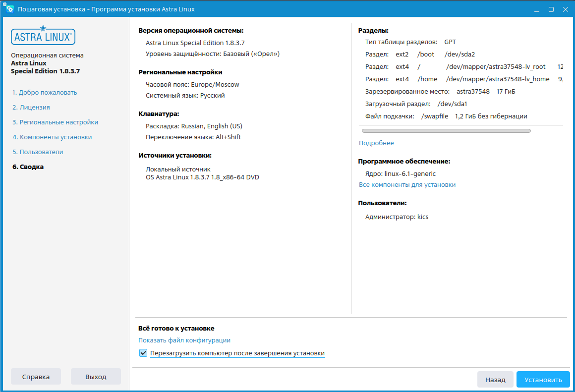Click Всё готово к установке heading
Viewport: 575px width, 392px height.
click(176, 329)
